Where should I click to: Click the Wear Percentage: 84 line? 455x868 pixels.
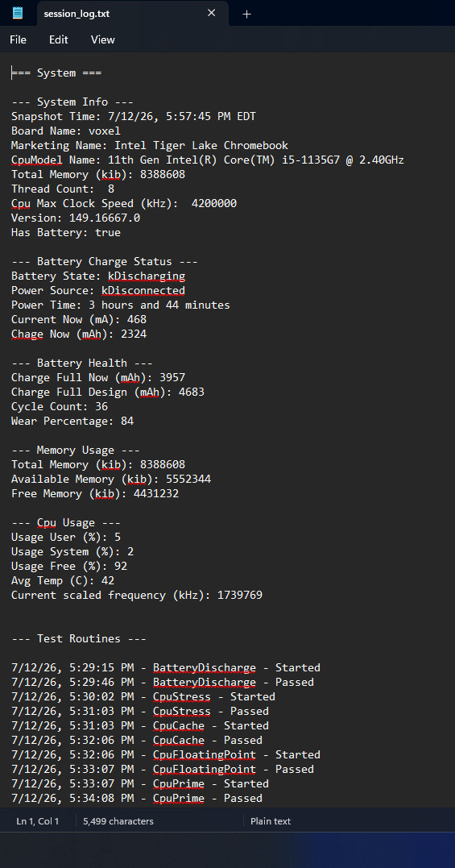click(x=72, y=422)
